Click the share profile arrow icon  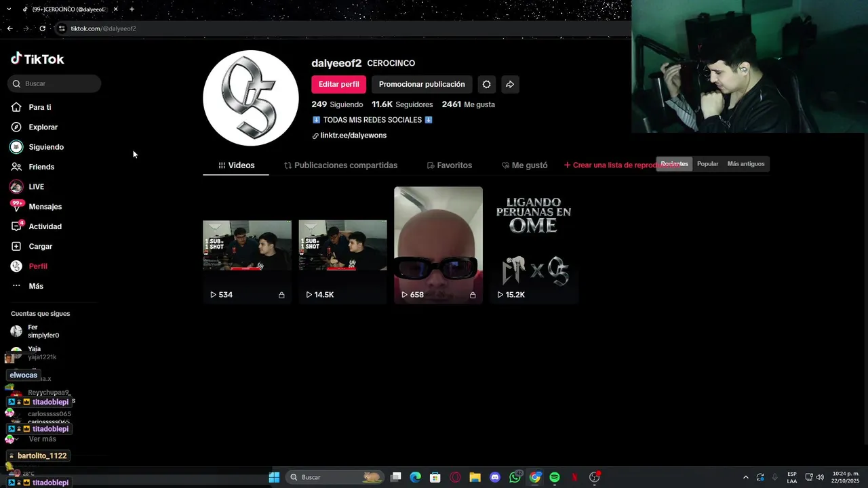point(510,84)
